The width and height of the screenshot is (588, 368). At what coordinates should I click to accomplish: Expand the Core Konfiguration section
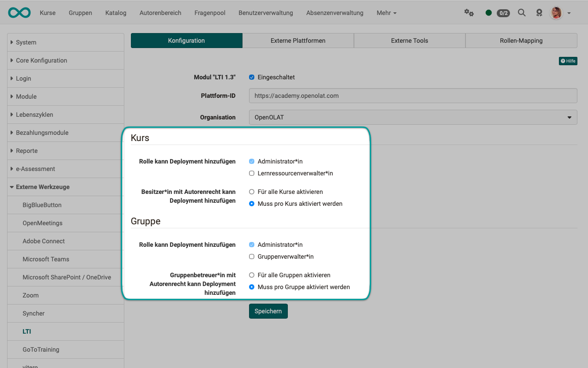point(41,60)
